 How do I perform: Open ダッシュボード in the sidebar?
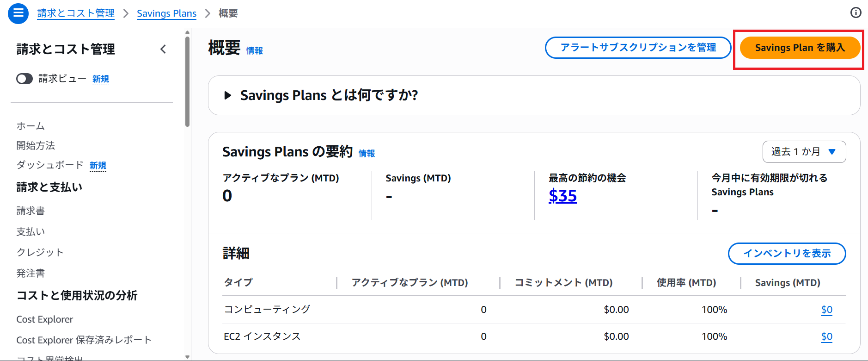point(50,165)
